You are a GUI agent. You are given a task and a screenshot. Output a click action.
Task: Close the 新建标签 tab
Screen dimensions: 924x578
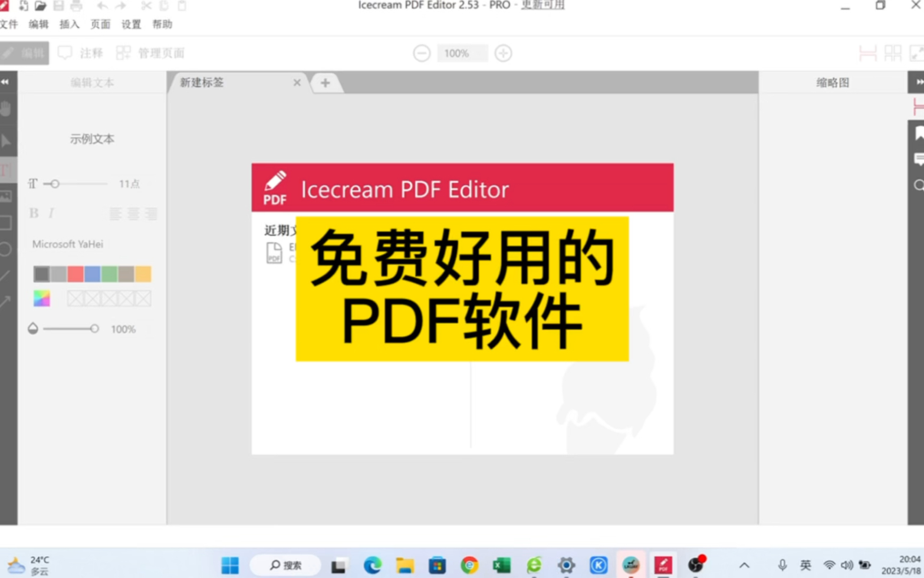[x=297, y=83]
